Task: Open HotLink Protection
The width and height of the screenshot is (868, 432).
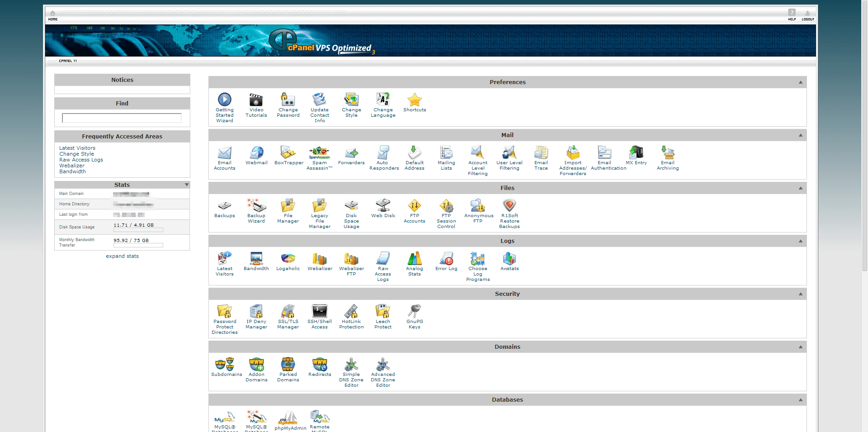Action: 351,311
